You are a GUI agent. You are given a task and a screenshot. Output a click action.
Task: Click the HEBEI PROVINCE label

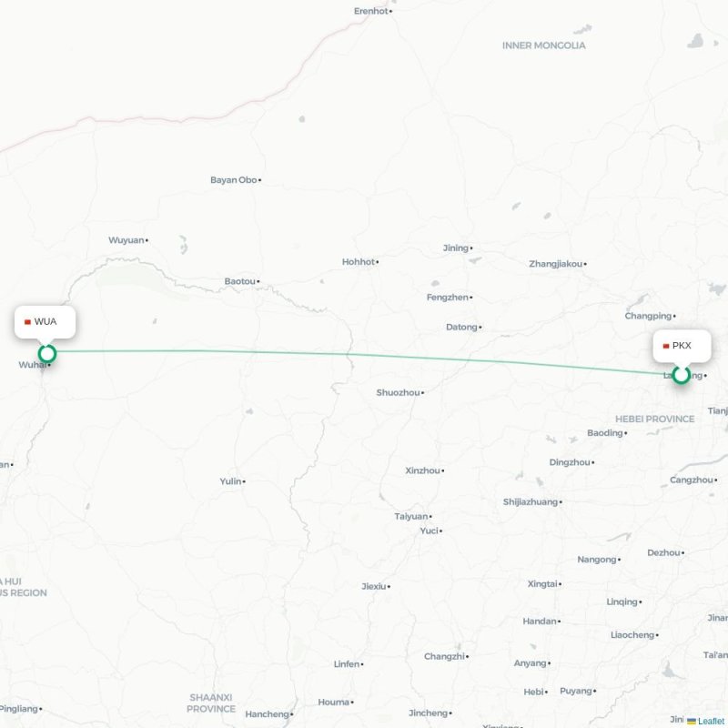pos(654,419)
